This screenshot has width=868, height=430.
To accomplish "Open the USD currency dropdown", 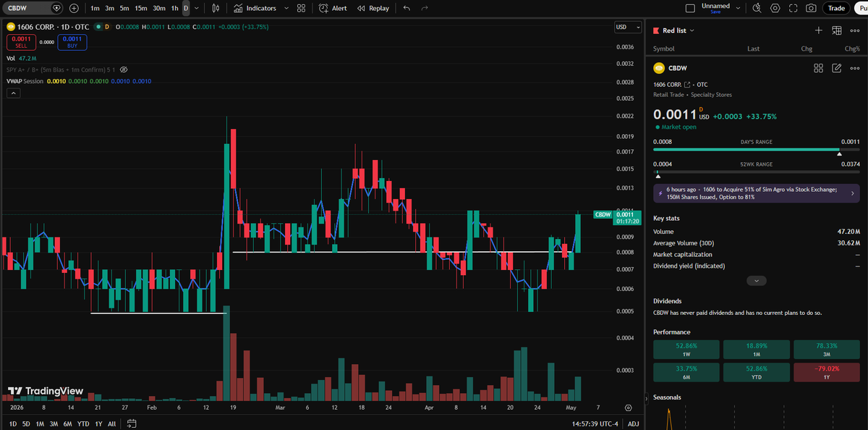I will [627, 27].
